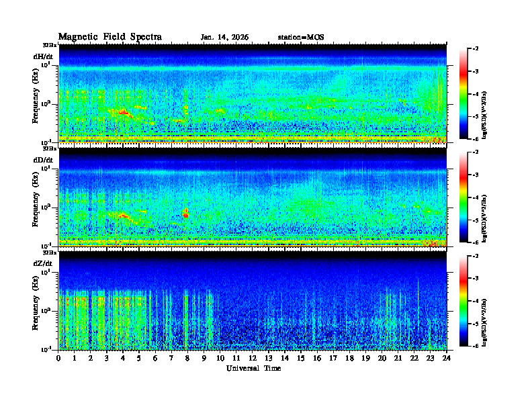Click hour 16 on the time axis
532x411 pixels.
[x=317, y=358]
